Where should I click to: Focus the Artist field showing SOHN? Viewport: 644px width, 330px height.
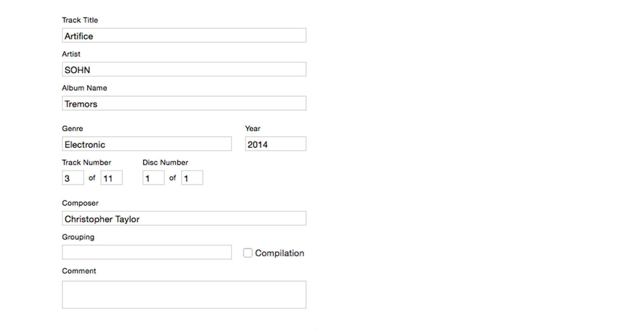(x=184, y=69)
